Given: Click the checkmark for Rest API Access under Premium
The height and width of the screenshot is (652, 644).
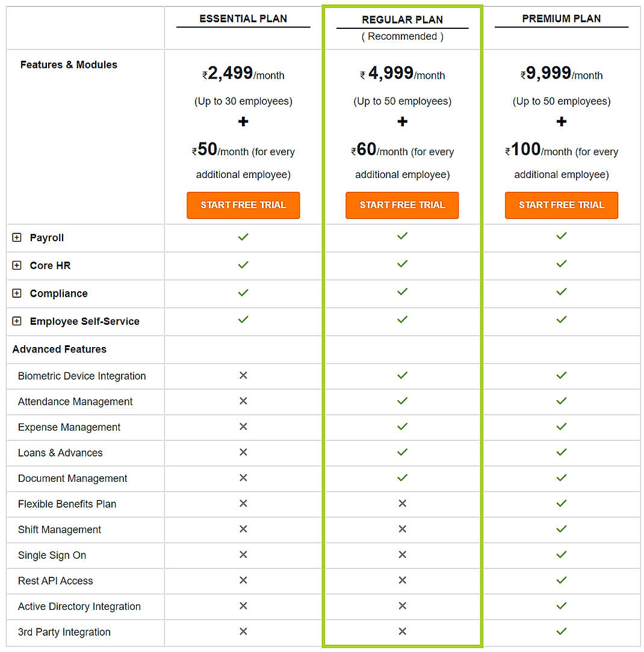Looking at the screenshot, I should [x=561, y=580].
